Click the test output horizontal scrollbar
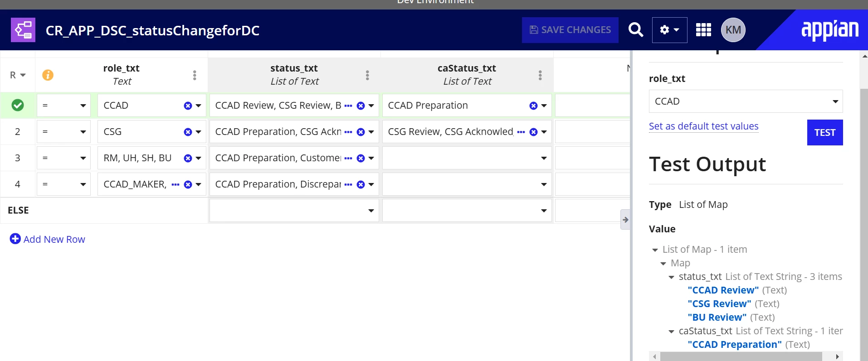This screenshot has width=868, height=361. [x=741, y=356]
